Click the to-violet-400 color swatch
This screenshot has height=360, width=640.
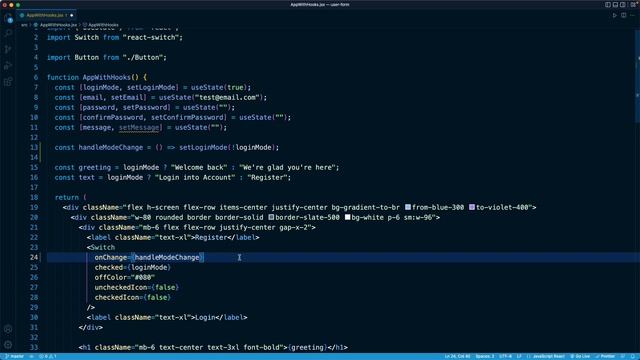click(x=472, y=207)
